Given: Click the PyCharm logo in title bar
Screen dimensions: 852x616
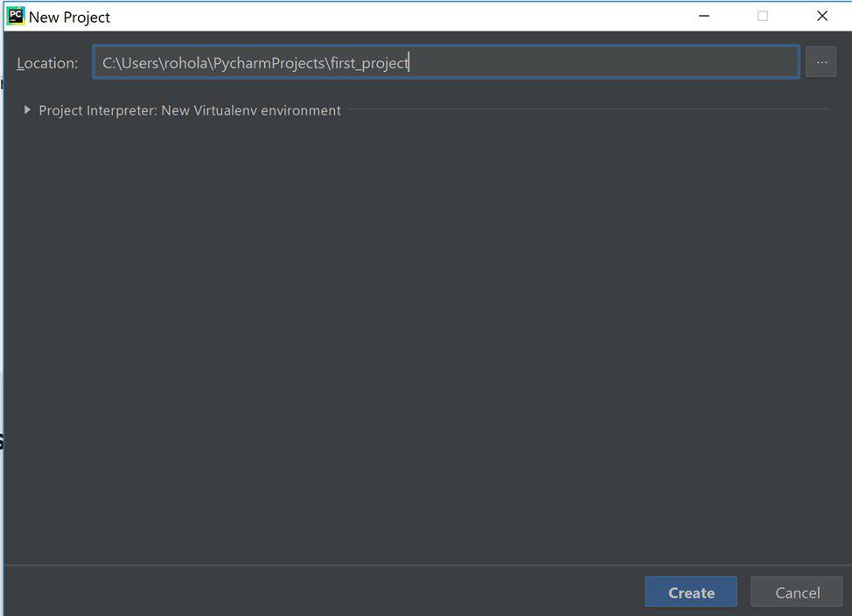Looking at the screenshot, I should pos(16,17).
